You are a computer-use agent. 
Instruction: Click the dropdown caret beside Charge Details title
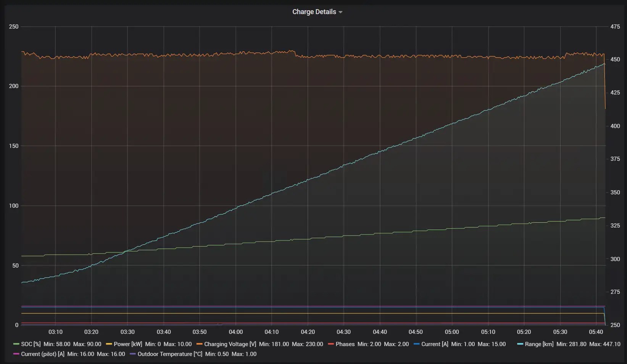click(341, 12)
